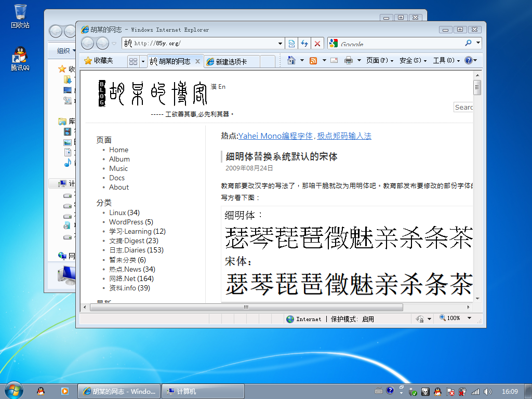Viewport: 532px width, 399px height.
Task: Open the tab list dropdown arrow
Action: point(143,61)
